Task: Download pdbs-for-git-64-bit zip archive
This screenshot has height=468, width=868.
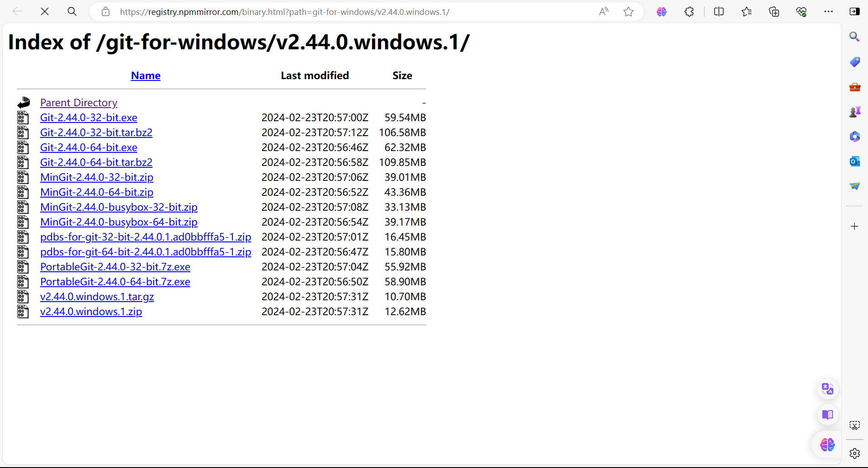Action: (x=146, y=252)
